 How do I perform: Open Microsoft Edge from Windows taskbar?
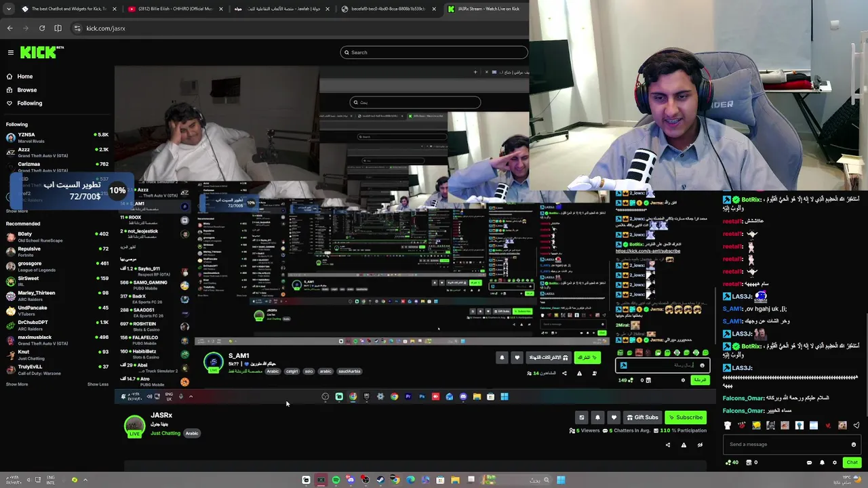tap(410, 480)
